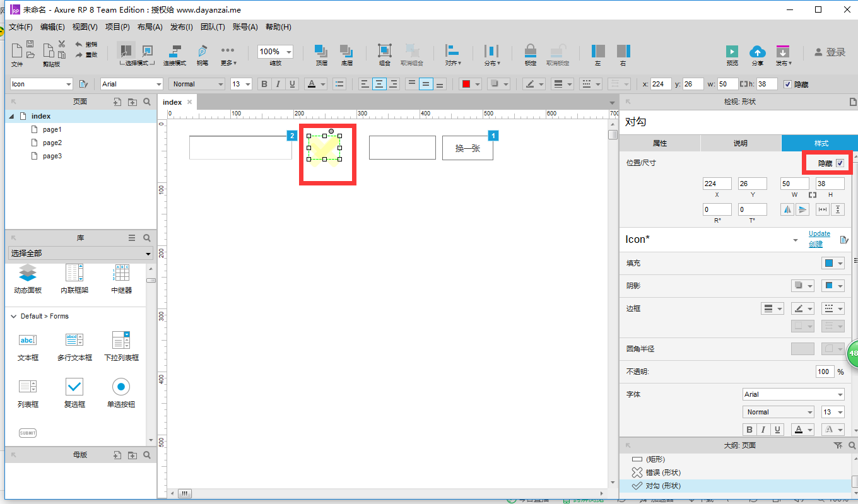Flip the widget horizontally in the style panel
This screenshot has width=858, height=504.
(787, 209)
